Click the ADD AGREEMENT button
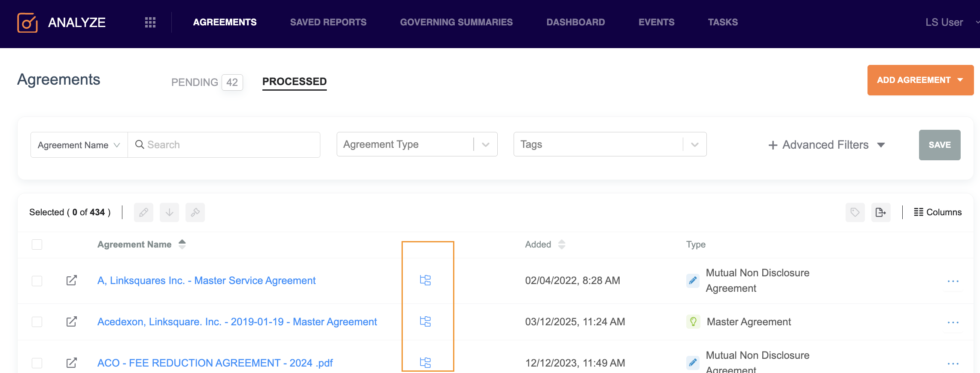This screenshot has height=373, width=980. (920, 80)
